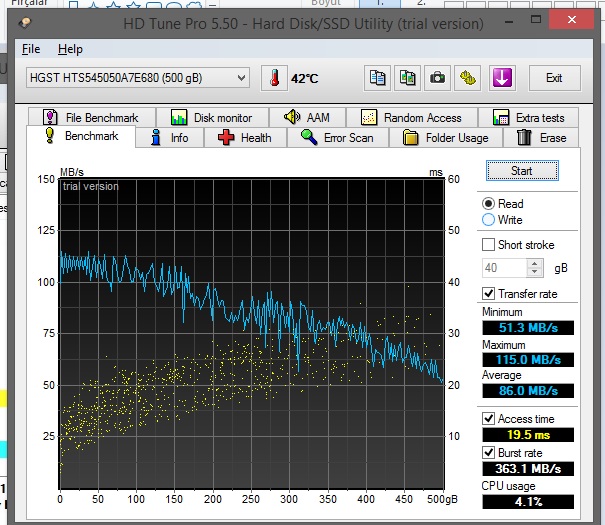Switch to the Erase tab
This screenshot has height=525, width=605.
coord(541,138)
